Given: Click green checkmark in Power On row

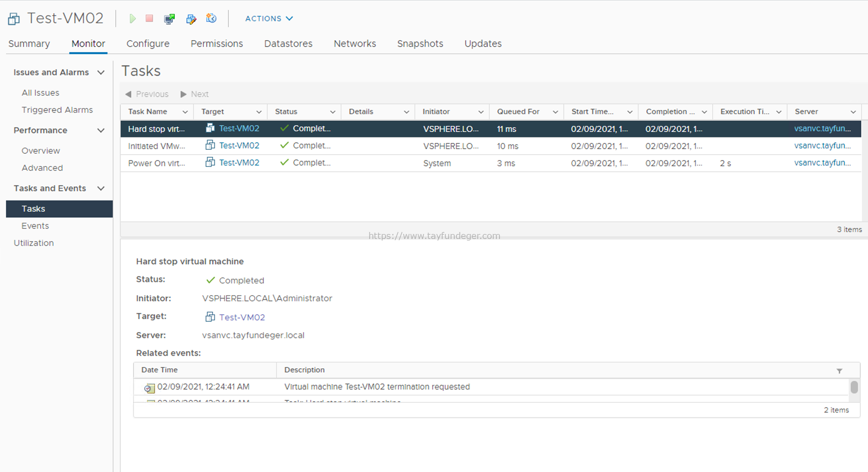Looking at the screenshot, I should (284, 162).
